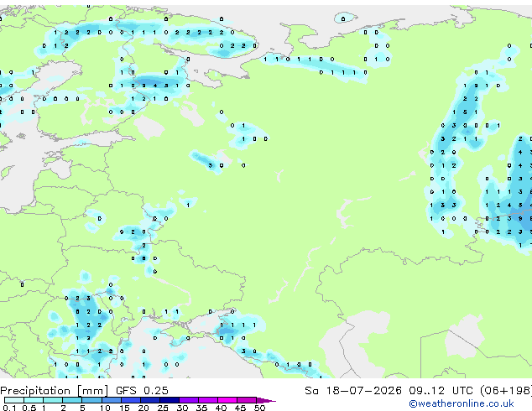Image resolution: width=532 pixels, height=411 pixels.
Task: Click the "GFS 0.25" model label
Action: (x=142, y=391)
